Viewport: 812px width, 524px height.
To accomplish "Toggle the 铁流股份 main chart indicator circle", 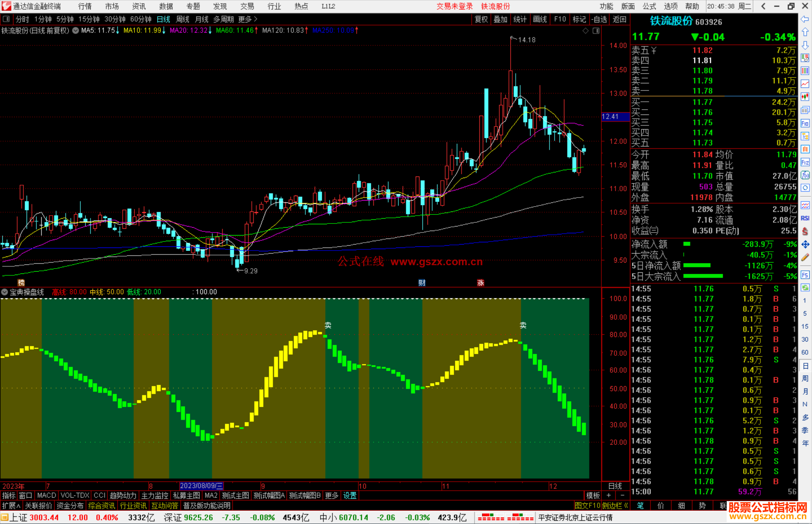I will [x=76, y=30].
